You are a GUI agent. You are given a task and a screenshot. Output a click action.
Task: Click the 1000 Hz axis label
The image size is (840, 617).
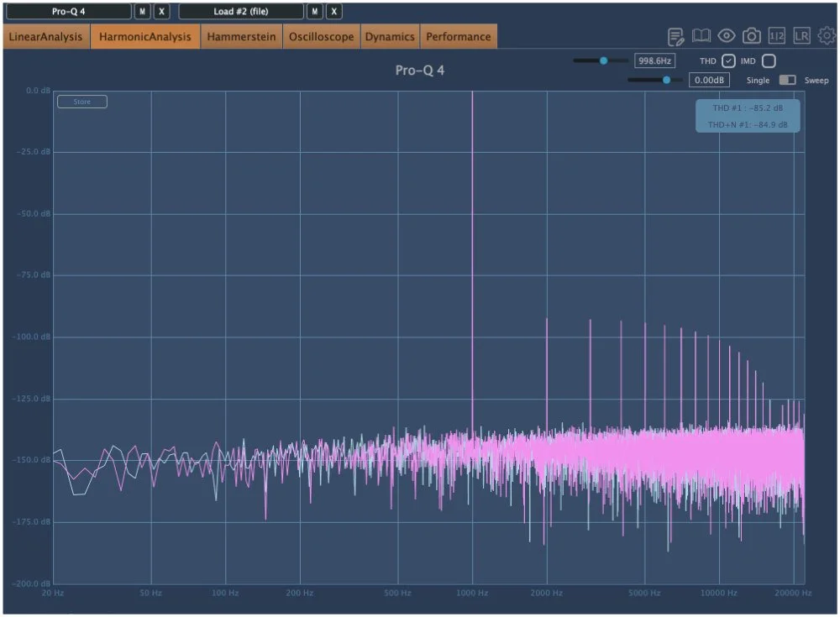click(472, 593)
